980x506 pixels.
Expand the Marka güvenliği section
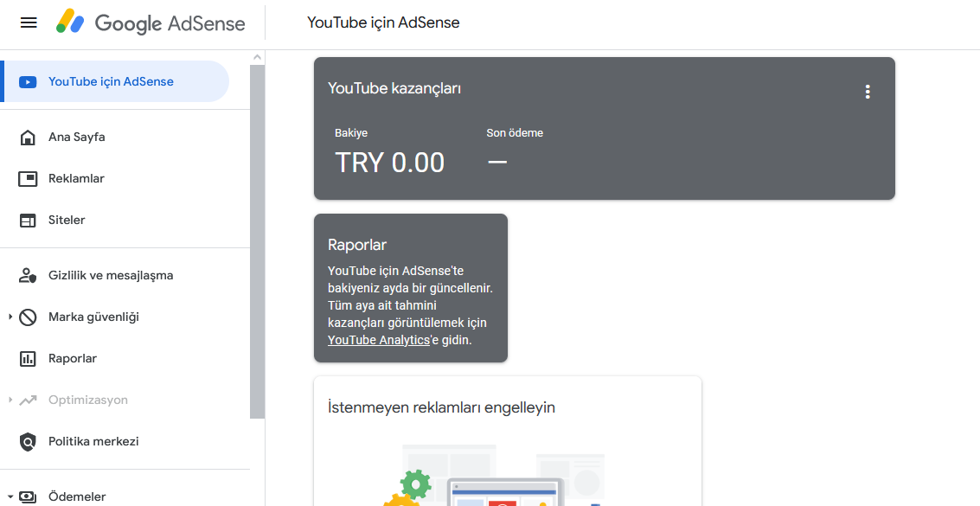pos(10,317)
